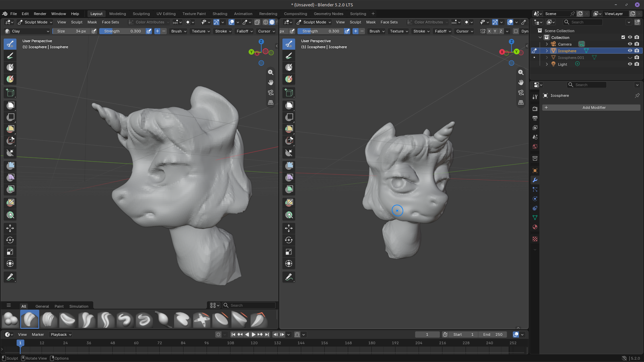This screenshot has height=362, width=644.
Task: Open the timeline Playback dropdown
Action: [x=61, y=335]
